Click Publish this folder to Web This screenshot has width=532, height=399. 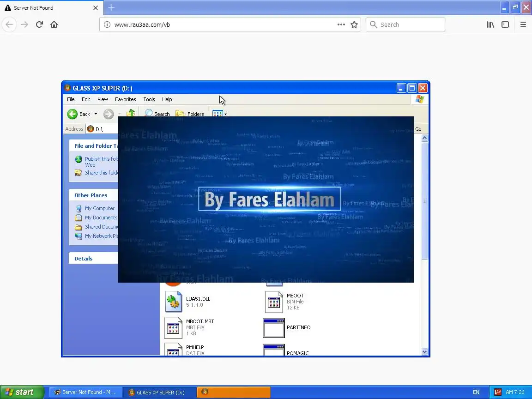pos(102,162)
